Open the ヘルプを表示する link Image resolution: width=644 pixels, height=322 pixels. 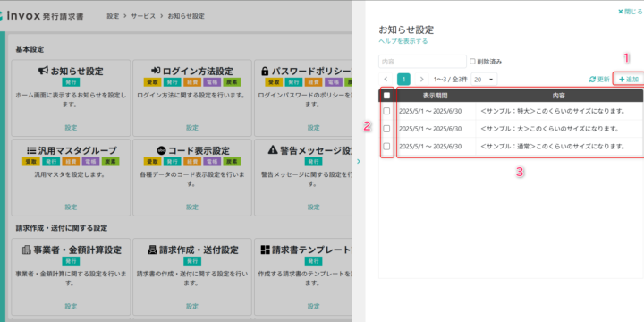(402, 41)
